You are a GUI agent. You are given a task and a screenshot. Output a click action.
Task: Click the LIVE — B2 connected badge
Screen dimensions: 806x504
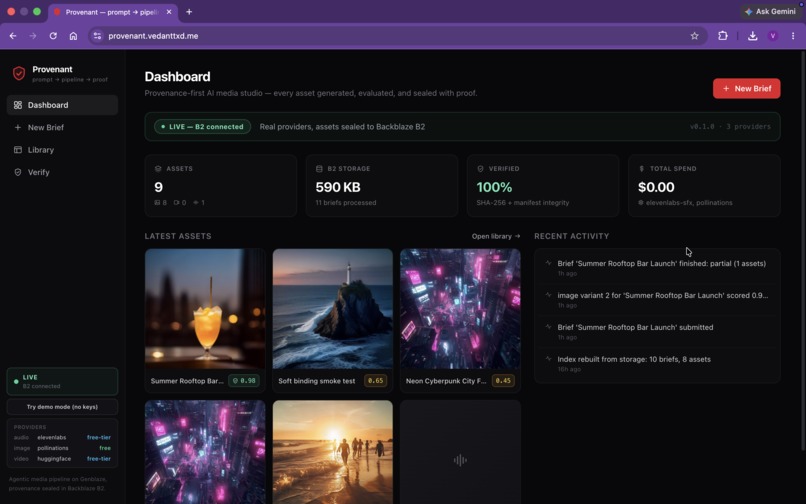tap(203, 127)
